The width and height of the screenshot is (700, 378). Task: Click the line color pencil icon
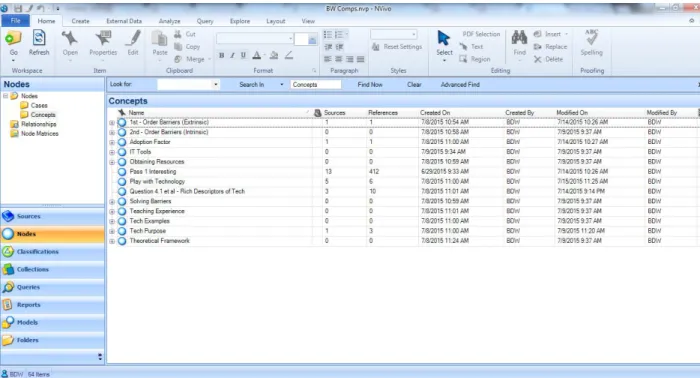289,55
